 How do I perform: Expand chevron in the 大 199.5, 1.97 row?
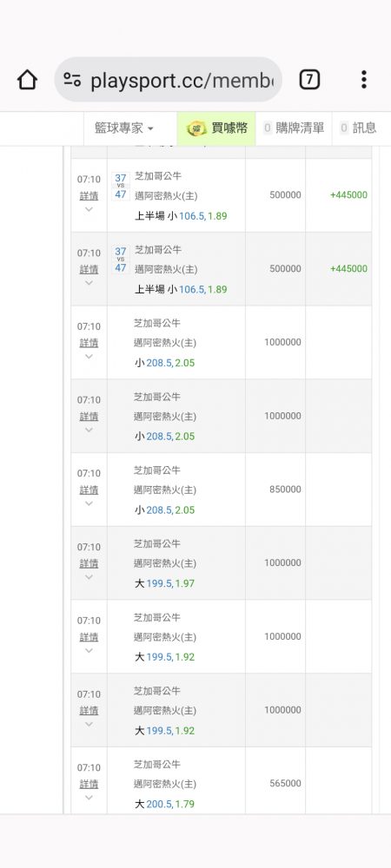pos(89,577)
